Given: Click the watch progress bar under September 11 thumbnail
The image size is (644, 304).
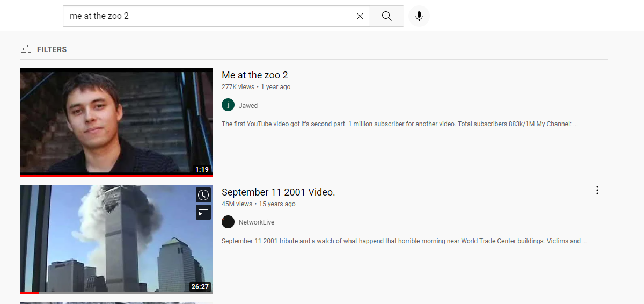Looking at the screenshot, I should coord(116,292).
